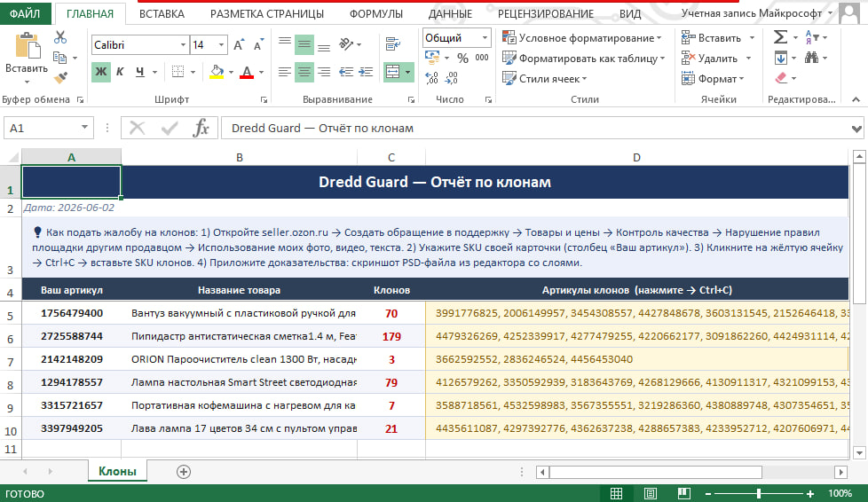The width and height of the screenshot is (868, 502).
Task: Align text left
Action: 285,72
